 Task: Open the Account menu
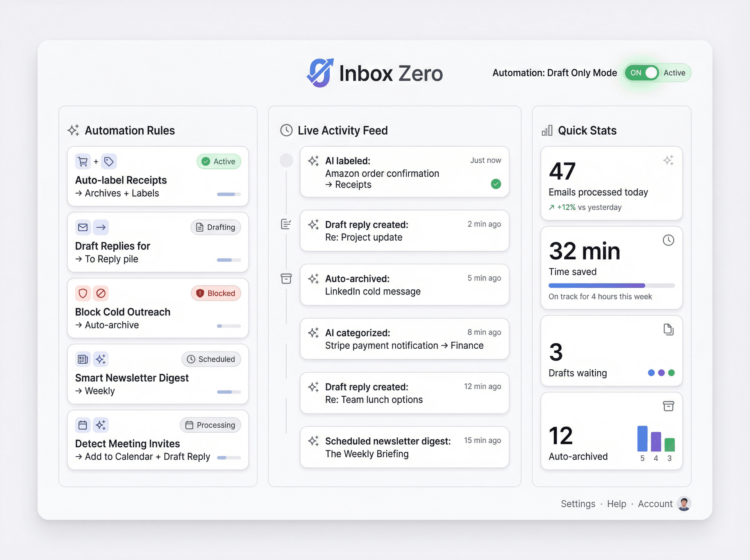(x=655, y=504)
